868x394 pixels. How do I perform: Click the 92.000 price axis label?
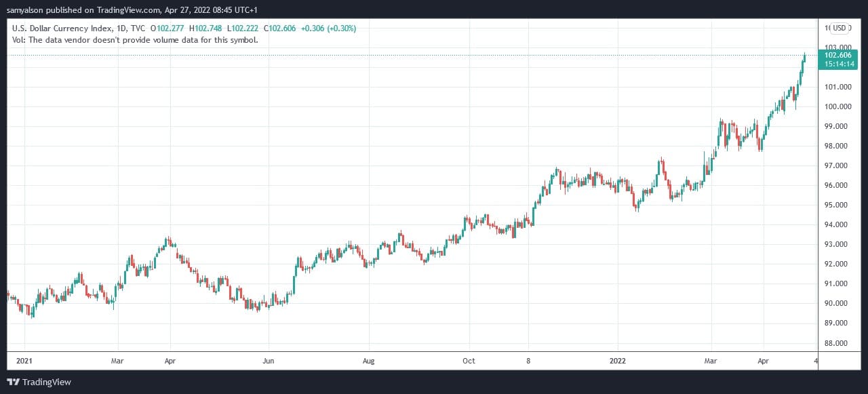[837, 264]
